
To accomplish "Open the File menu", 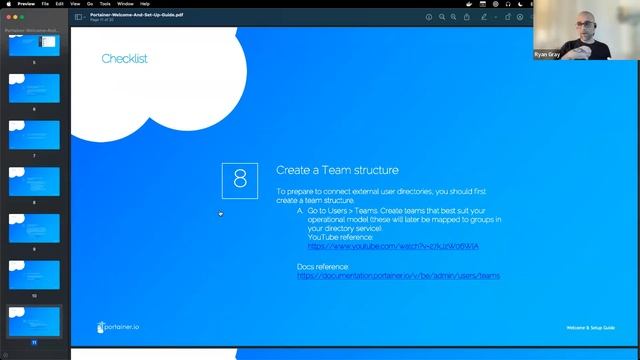I will (x=45, y=4).
